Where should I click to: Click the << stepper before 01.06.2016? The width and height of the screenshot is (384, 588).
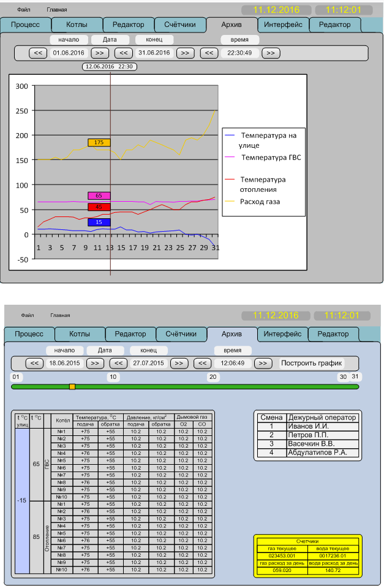38,53
